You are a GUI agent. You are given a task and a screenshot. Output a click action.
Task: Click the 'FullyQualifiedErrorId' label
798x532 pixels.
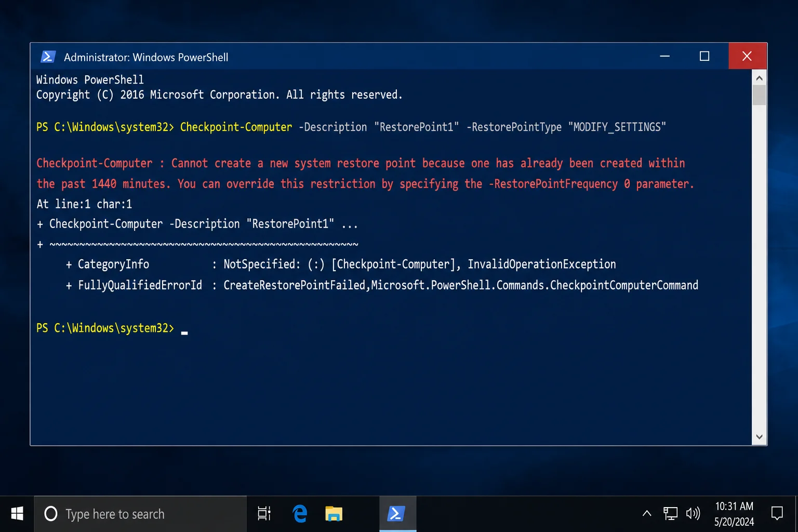tap(140, 285)
